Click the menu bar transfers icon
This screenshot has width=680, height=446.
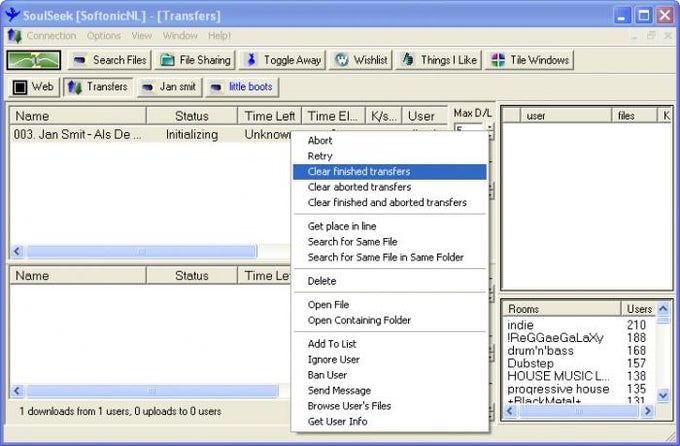point(14,36)
